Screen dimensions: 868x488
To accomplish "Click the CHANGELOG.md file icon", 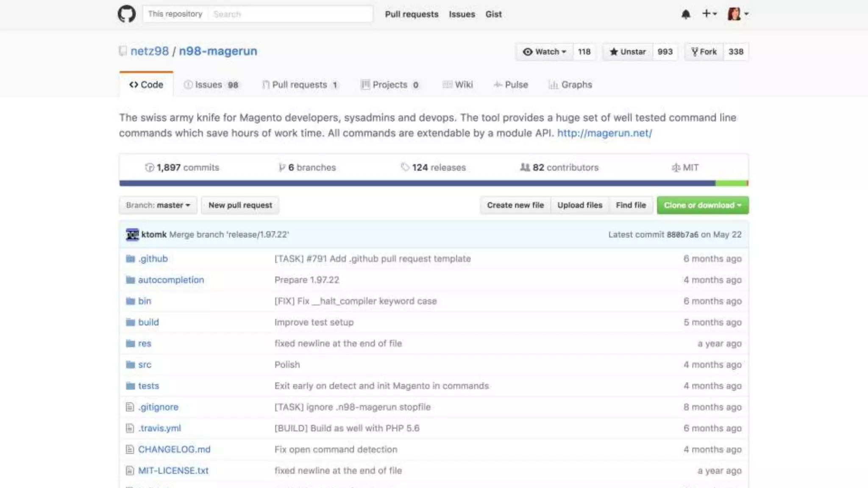I will 130,449.
